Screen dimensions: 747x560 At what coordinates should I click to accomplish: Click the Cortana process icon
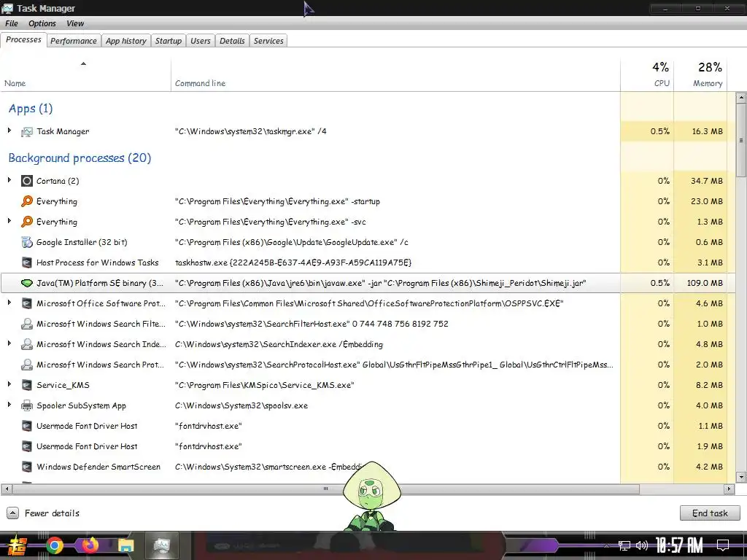[x=27, y=181]
